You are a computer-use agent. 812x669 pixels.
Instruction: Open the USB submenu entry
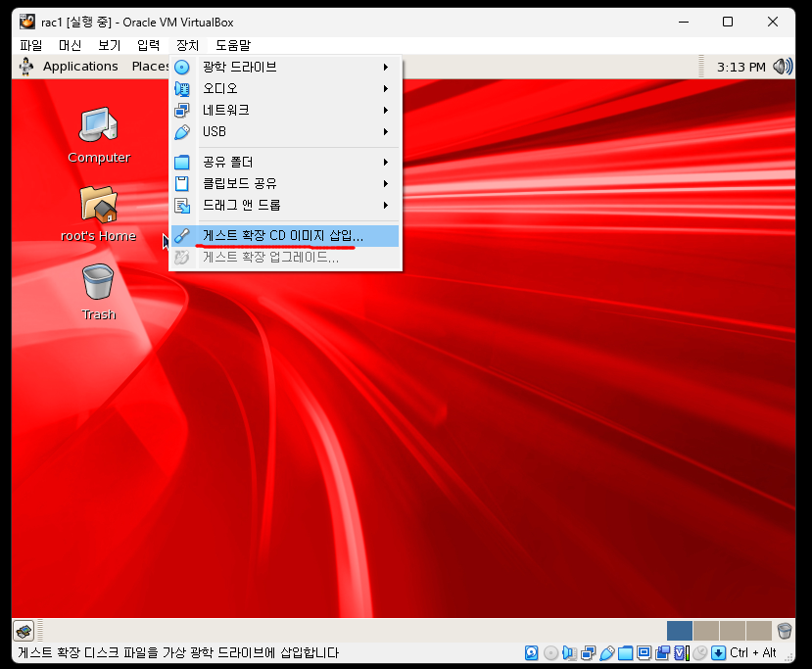click(x=285, y=132)
